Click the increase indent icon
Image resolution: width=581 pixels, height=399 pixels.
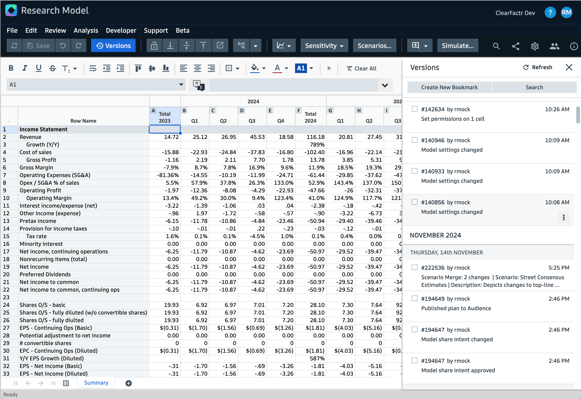coord(120,68)
